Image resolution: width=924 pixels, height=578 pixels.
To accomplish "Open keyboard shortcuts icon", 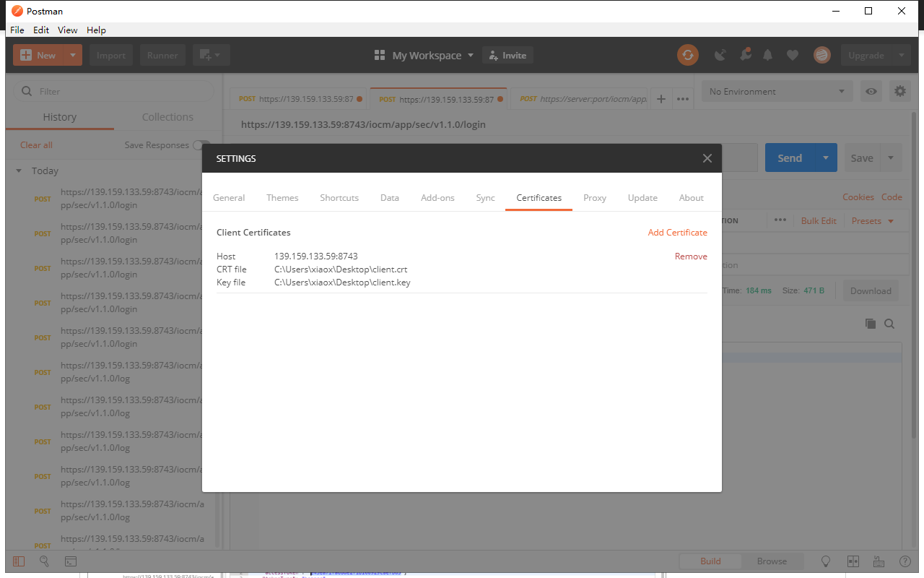I will (x=879, y=561).
